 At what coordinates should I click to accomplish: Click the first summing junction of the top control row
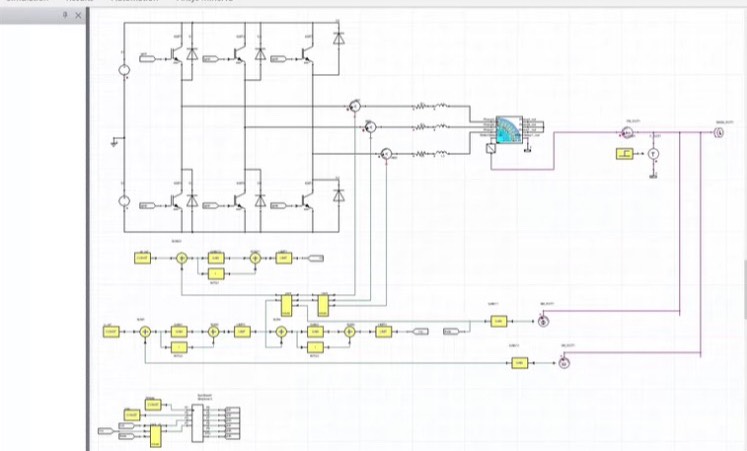182,258
